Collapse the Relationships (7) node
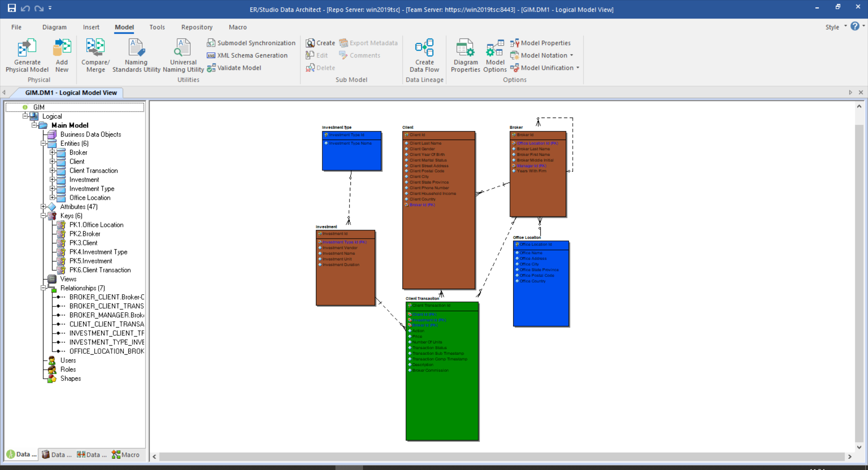The width and height of the screenshot is (868, 470). 43,288
